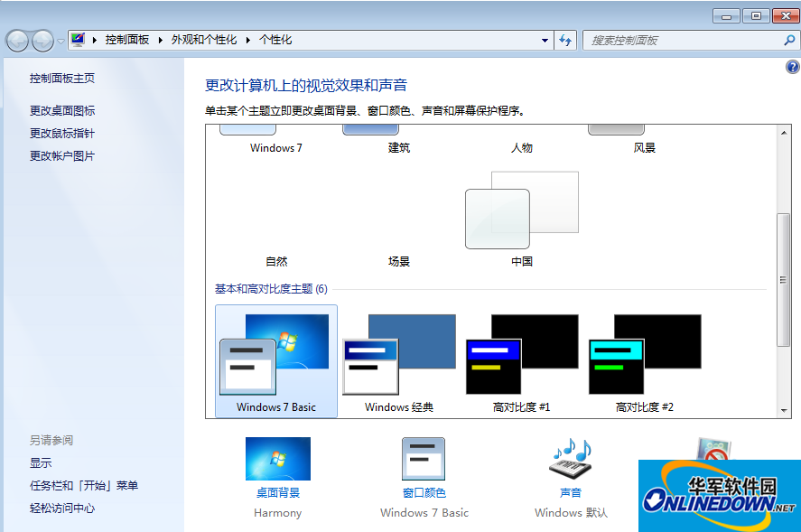Image resolution: width=801 pixels, height=532 pixels.
Task: Open the 轻松访问中心 link
Action: click(61, 508)
